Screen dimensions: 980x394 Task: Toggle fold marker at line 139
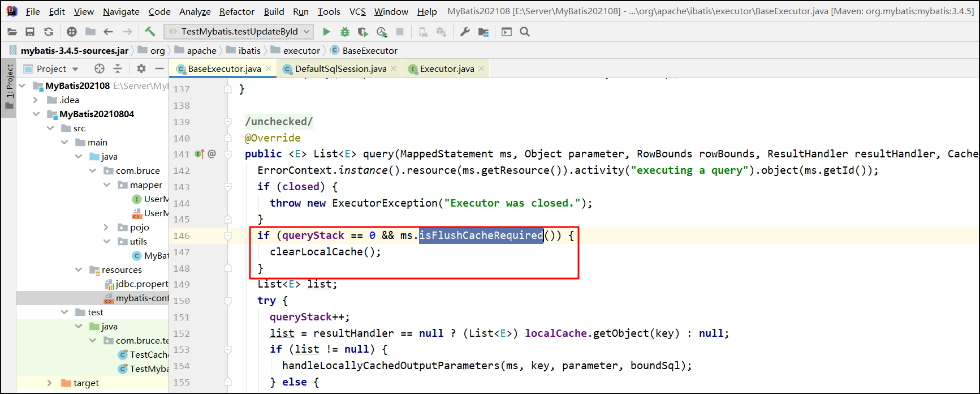[x=228, y=122]
